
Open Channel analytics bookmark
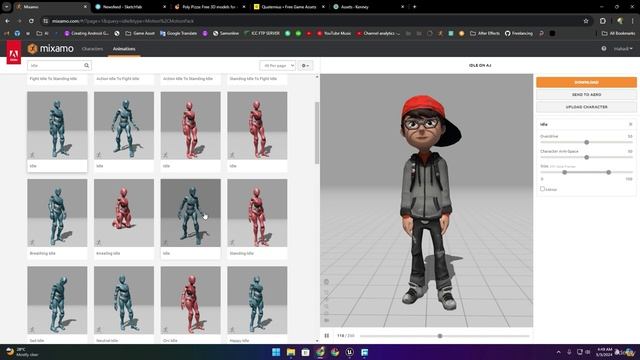click(378, 33)
